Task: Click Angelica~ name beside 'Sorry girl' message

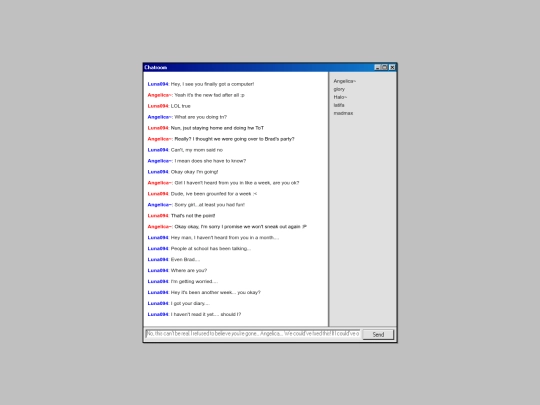Action: click(x=159, y=205)
